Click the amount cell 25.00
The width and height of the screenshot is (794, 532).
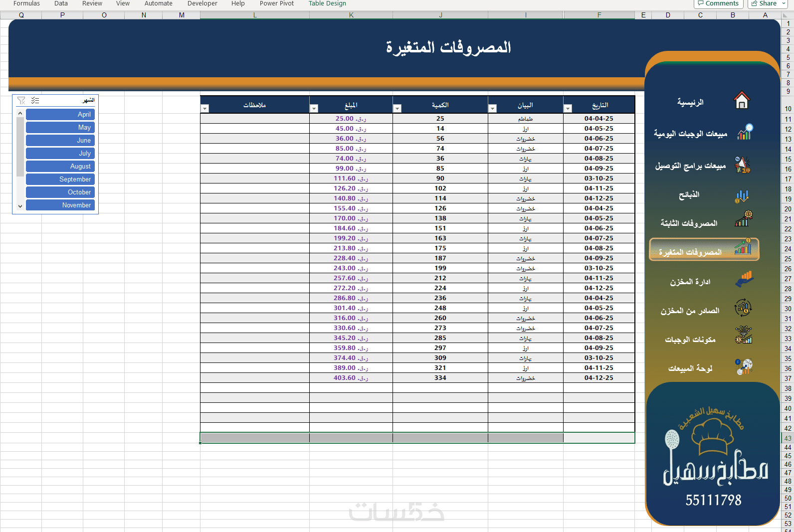pos(351,119)
